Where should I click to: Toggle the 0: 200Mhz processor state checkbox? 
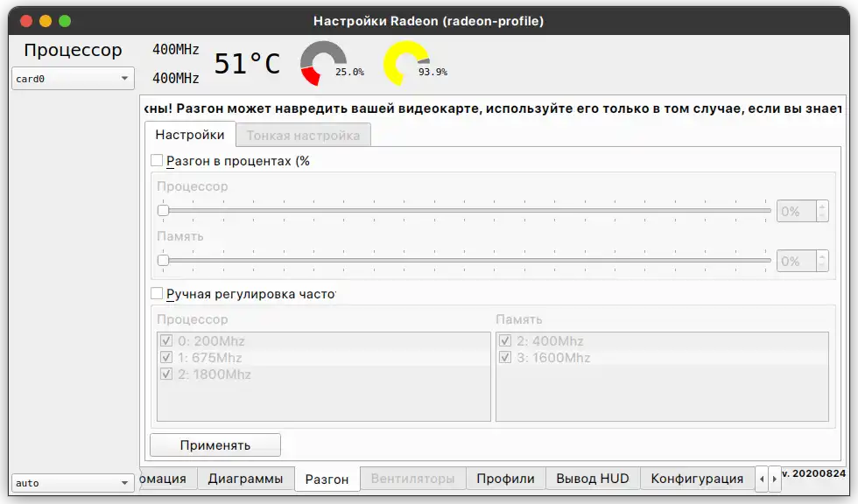point(166,340)
